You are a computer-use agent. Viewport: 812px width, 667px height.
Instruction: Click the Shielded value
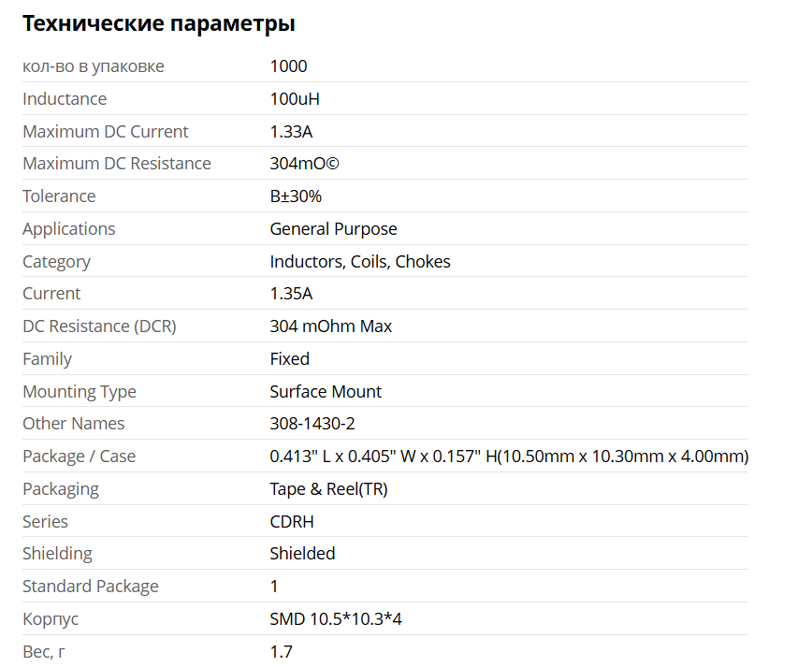point(302,554)
